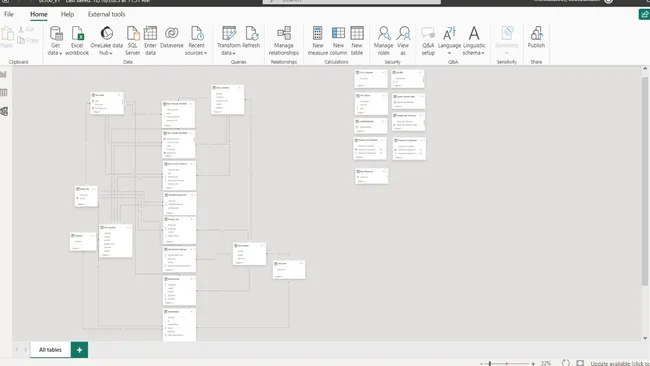650x366 pixels.
Task: Click the scroll down arrow on canvas
Action: [x=645, y=338]
